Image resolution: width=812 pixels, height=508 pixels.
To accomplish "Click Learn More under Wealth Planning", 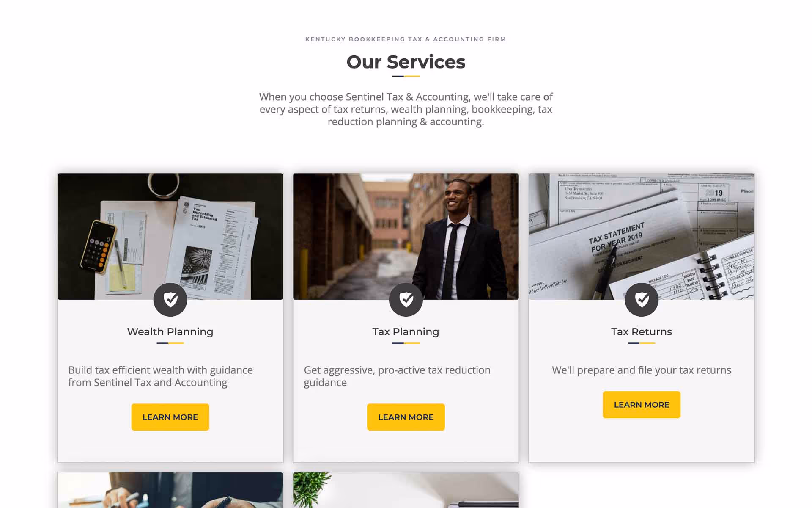I will [x=170, y=417].
